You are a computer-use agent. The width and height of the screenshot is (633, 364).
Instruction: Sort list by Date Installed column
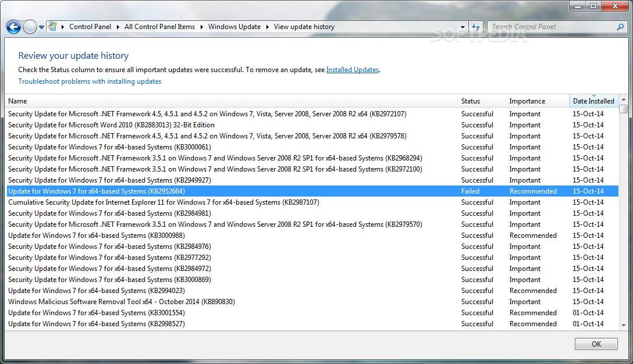click(x=593, y=101)
